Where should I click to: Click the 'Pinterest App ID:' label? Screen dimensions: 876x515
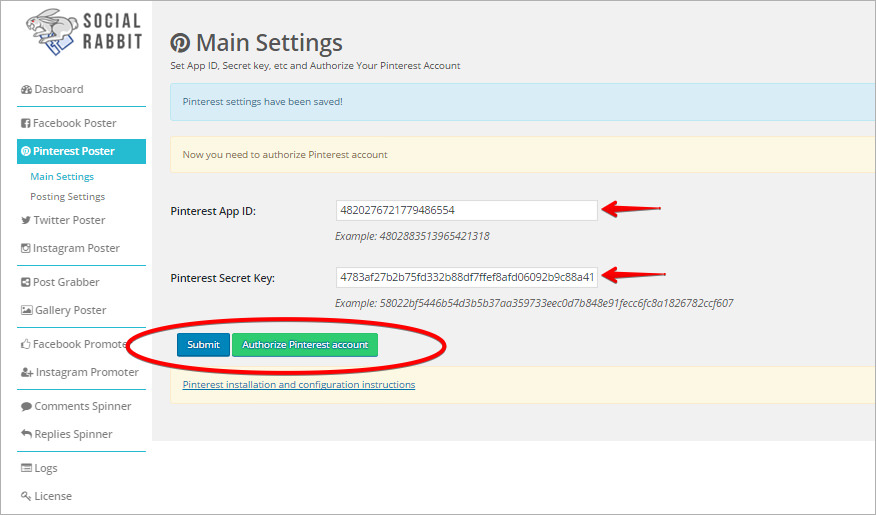213,211
